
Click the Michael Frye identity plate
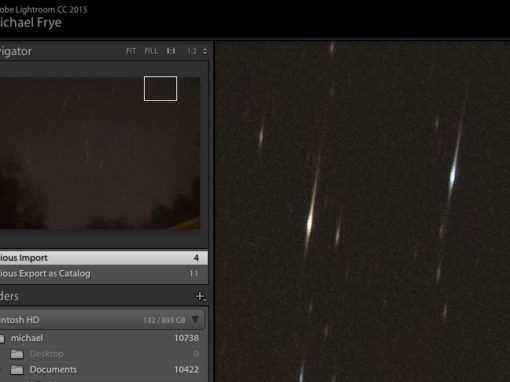click(31, 22)
